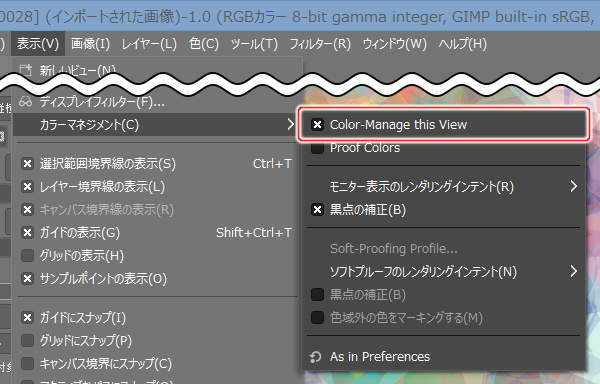600x384 pixels.
Task: Open ディスプレイフィルター(F)... menu entry
Action: click(102, 102)
